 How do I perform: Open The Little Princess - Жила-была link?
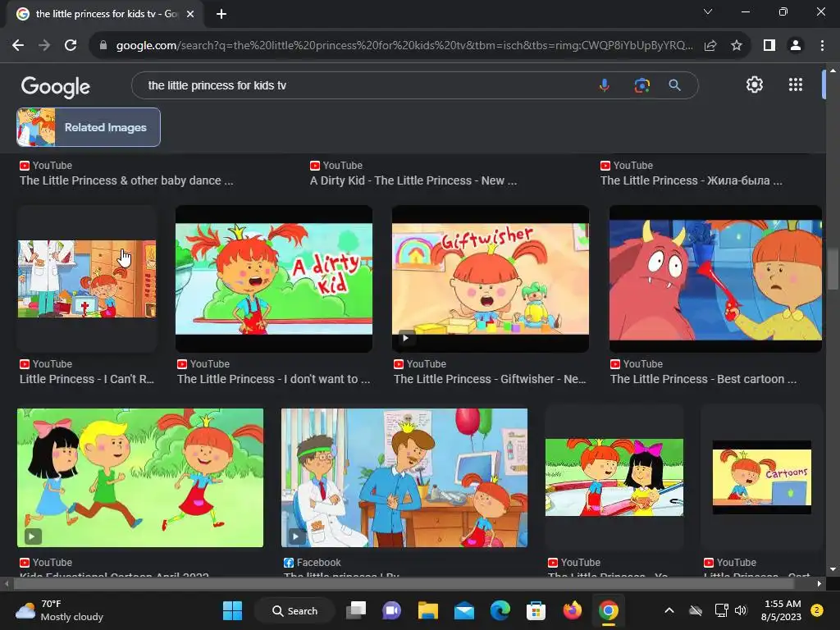click(691, 180)
